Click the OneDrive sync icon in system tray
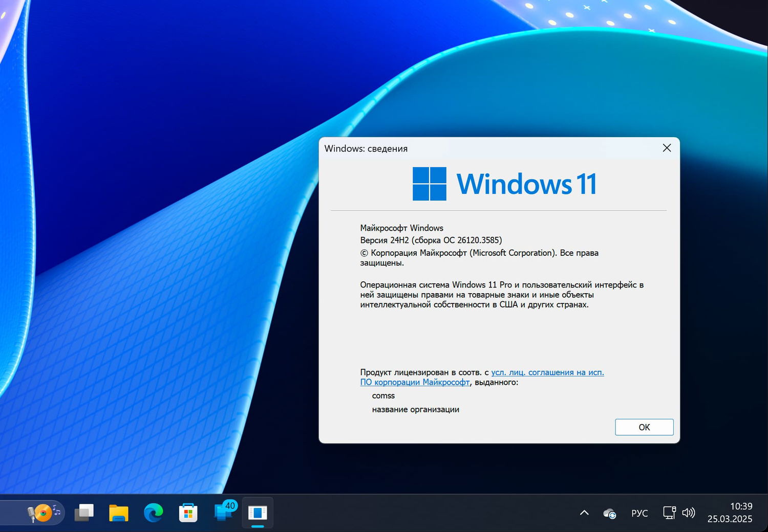768x532 pixels. pyautogui.click(x=609, y=513)
